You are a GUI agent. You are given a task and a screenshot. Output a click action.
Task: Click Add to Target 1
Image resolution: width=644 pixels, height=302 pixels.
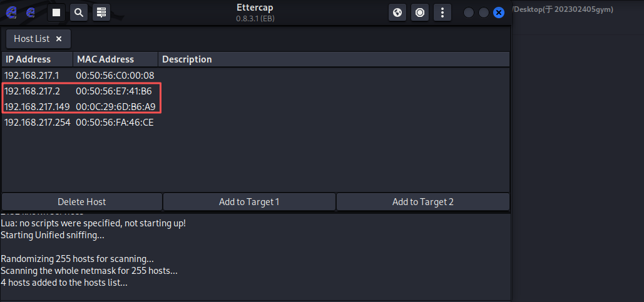(249, 202)
